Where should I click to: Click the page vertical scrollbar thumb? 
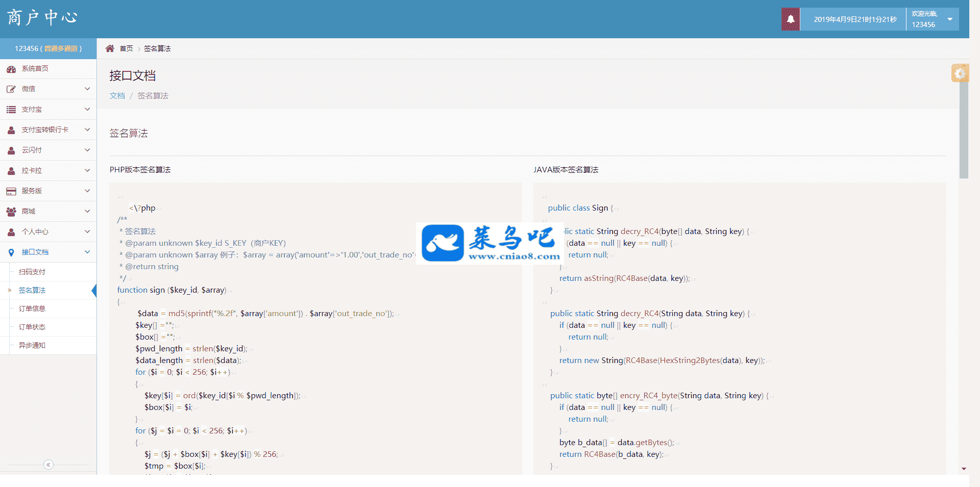click(x=964, y=127)
